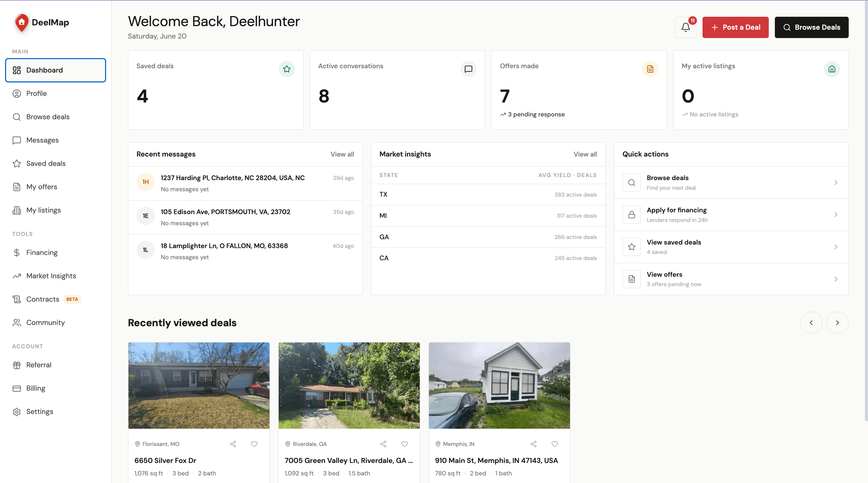Image resolution: width=868 pixels, height=483 pixels.
Task: Click location pin for Florissant, MO
Action: (x=138, y=444)
